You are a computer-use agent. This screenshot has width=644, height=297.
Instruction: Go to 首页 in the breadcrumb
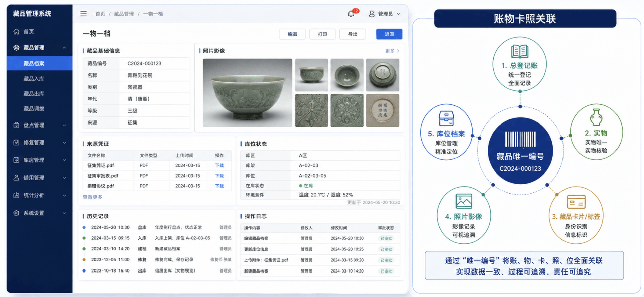100,14
